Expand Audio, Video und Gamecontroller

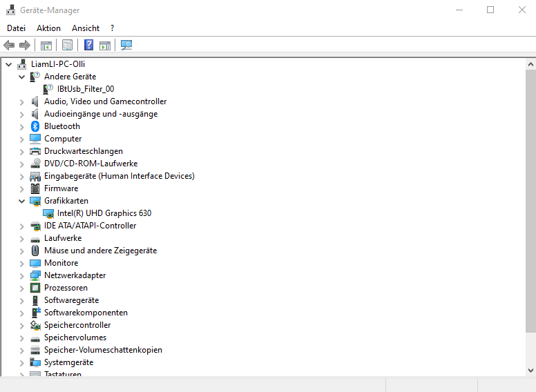(x=22, y=101)
